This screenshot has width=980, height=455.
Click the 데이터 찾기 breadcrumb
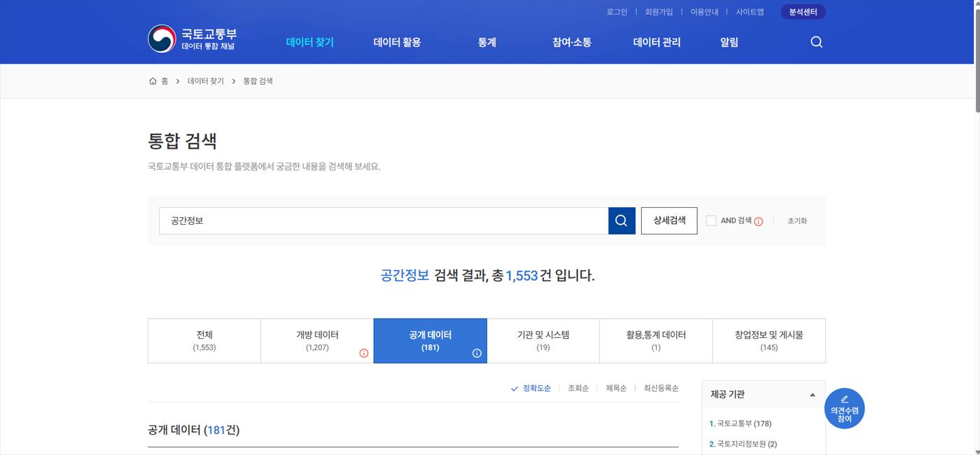[x=206, y=81]
